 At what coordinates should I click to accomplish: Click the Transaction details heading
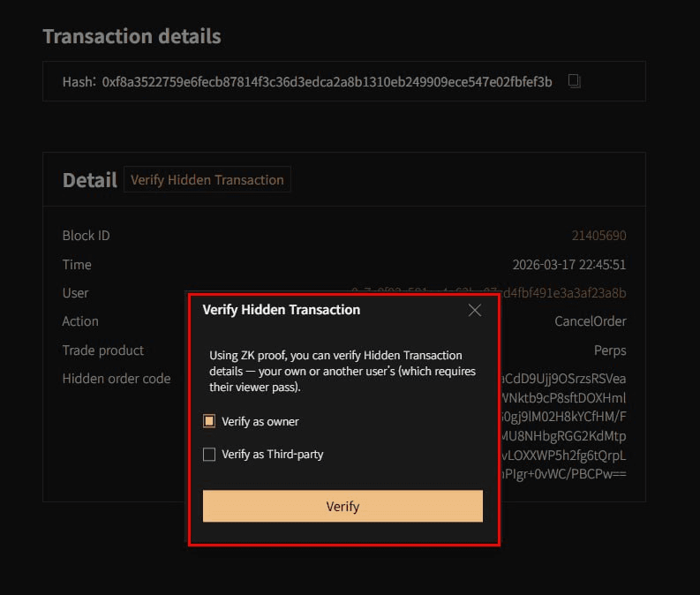[132, 36]
